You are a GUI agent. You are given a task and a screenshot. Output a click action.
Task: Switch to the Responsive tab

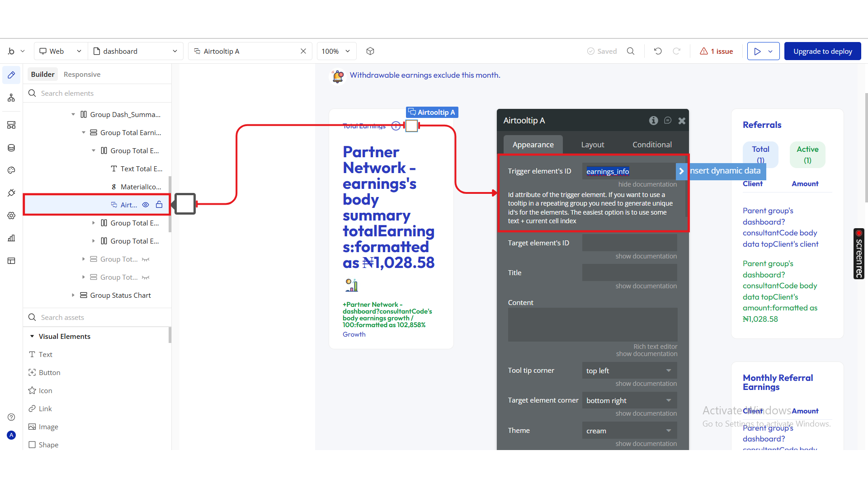pos(82,74)
